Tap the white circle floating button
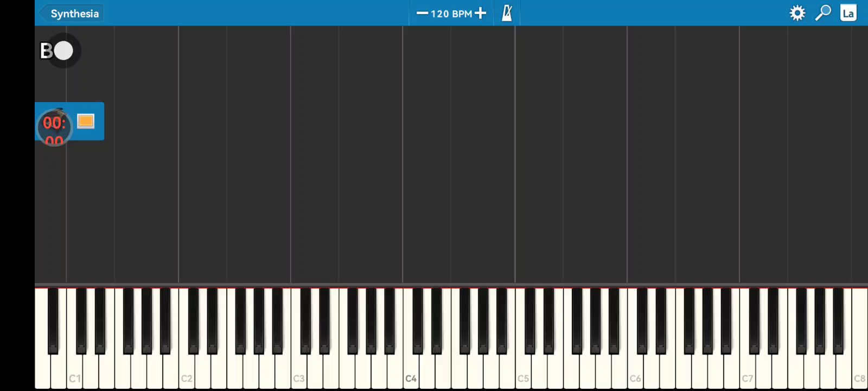868x391 pixels. click(x=63, y=51)
